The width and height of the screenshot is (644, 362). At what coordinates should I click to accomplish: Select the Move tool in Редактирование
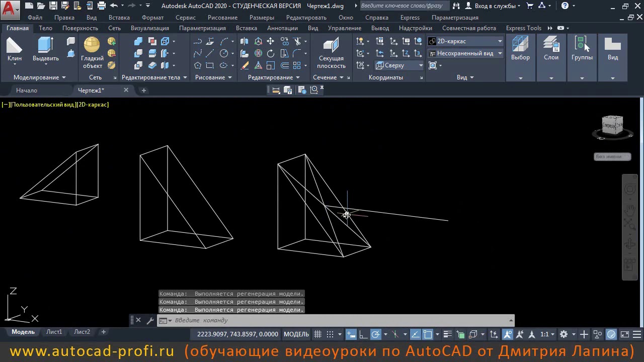point(271,41)
